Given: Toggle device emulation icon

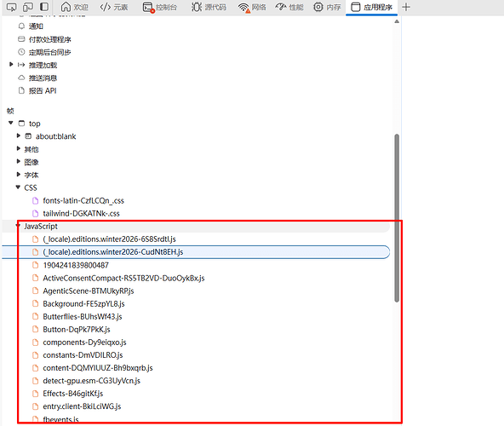Looking at the screenshot, I should tap(28, 7).
